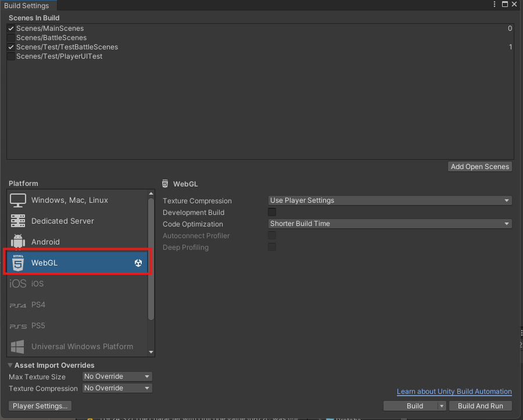Open the window kebab options menu
Viewport: 523px width, 420px height.
(x=495, y=4)
